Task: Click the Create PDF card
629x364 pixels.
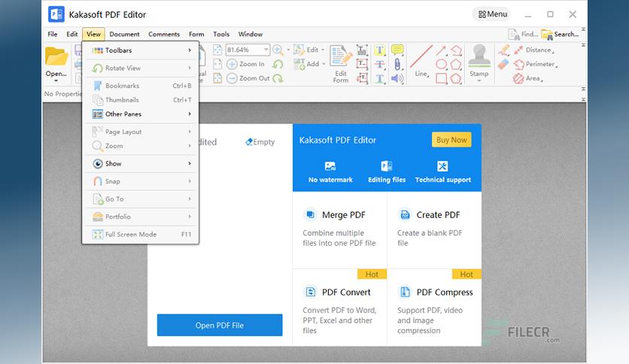Action: pyautogui.click(x=434, y=229)
